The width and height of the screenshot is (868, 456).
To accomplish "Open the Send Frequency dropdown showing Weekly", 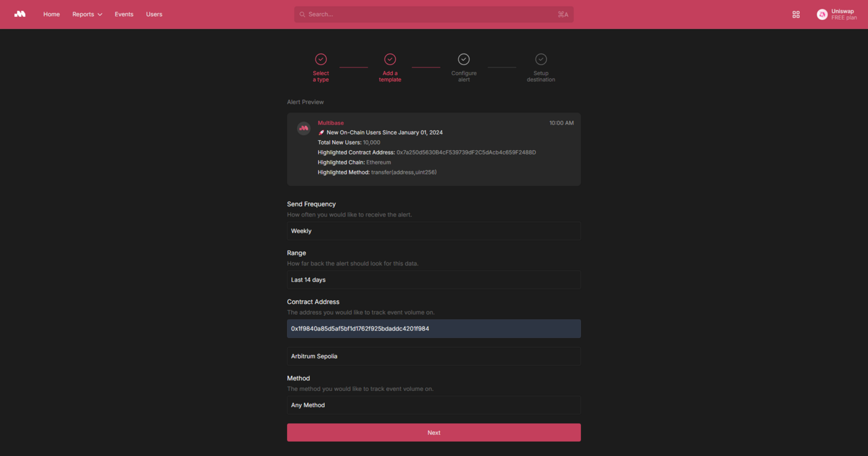I will coord(434,231).
